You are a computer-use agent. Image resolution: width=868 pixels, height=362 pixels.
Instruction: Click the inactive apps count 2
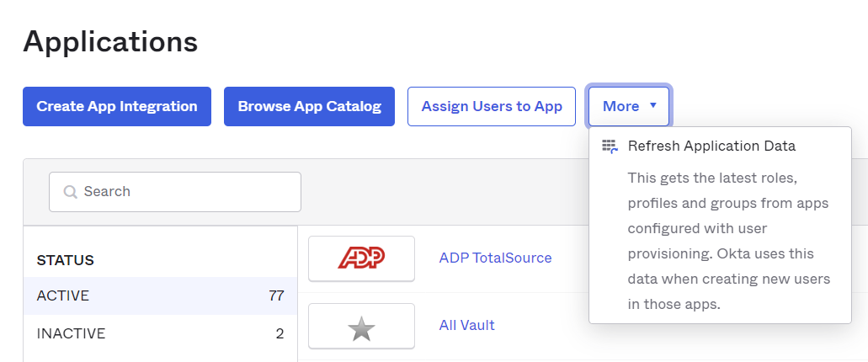(280, 333)
